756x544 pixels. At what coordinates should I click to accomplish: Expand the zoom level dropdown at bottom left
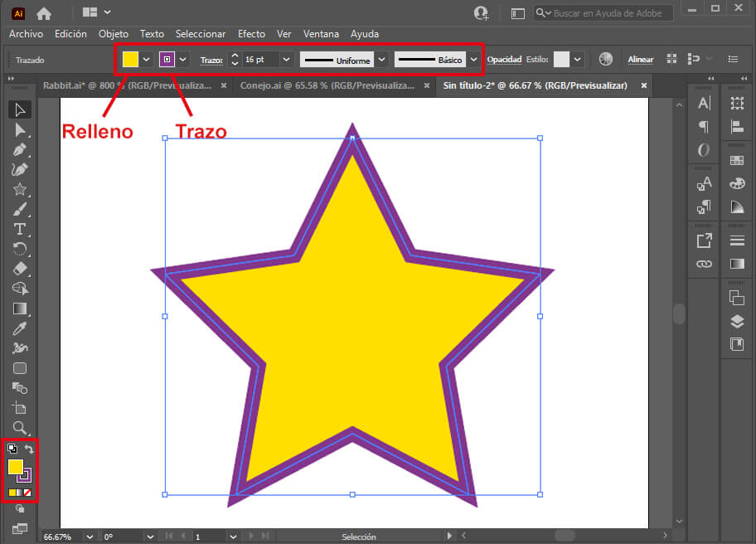tap(90, 536)
